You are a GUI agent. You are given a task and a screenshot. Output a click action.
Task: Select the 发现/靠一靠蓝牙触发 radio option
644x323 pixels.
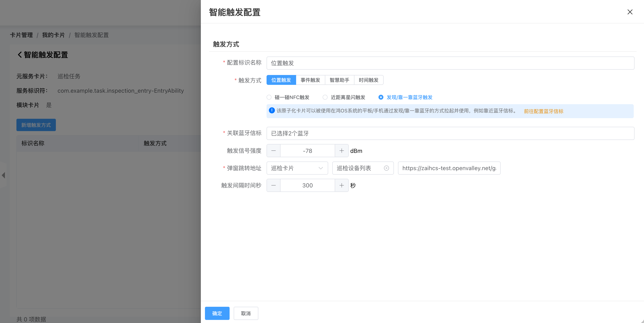pos(405,97)
